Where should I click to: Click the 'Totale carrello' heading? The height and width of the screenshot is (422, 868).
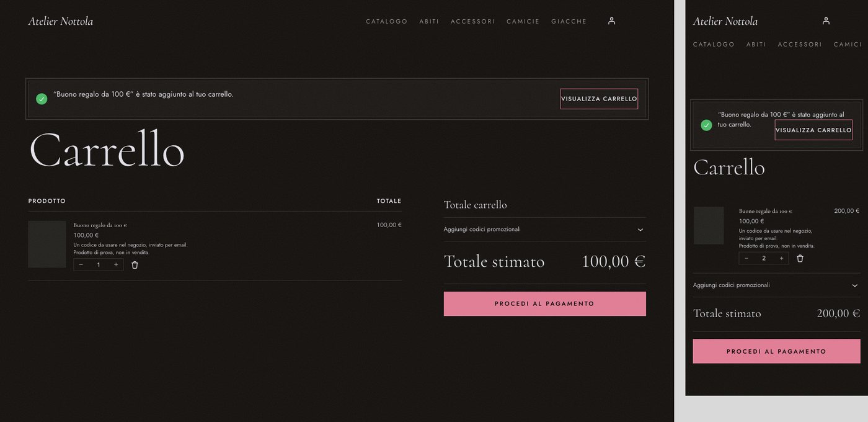476,205
